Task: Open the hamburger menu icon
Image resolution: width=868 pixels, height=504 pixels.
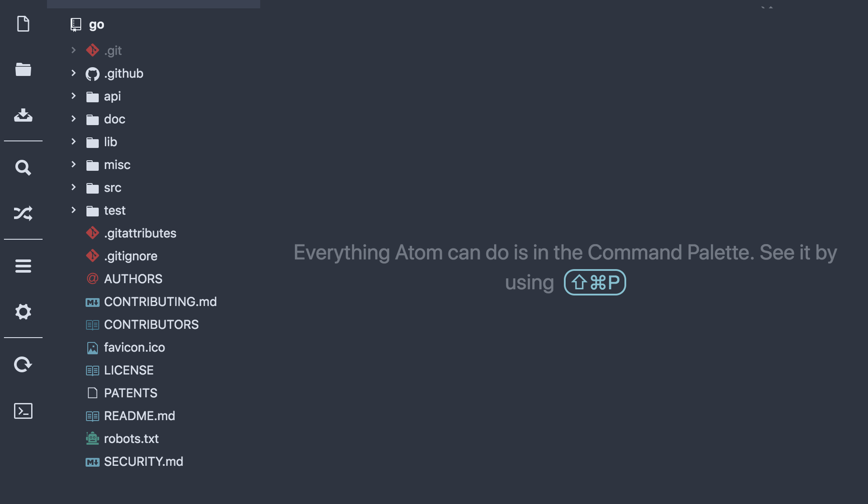Action: [x=23, y=266]
